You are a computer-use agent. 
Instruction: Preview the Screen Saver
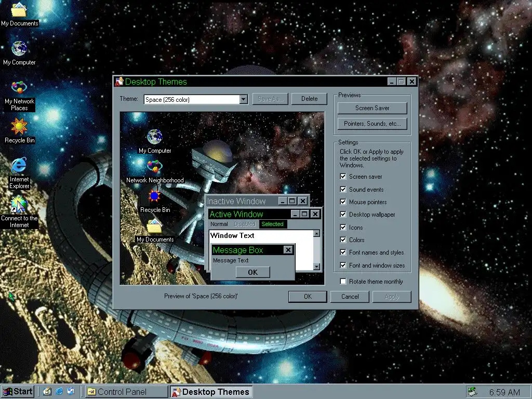372,108
